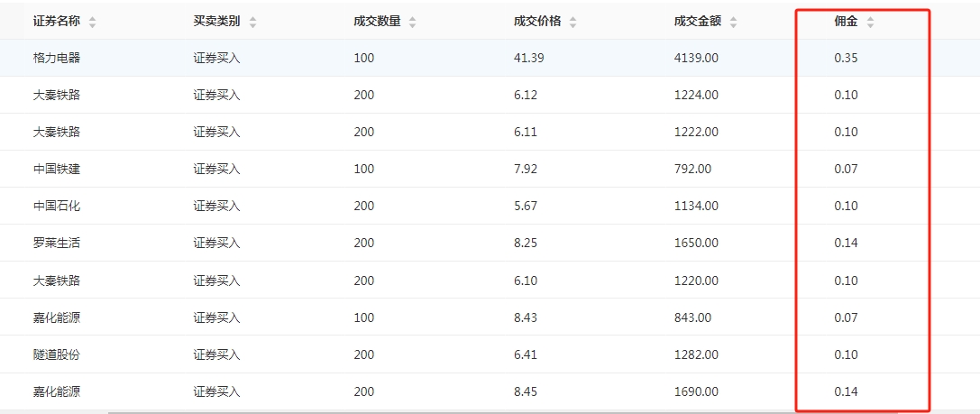Screen dimensions: 980x414
Task: Click the amount 792.00 cell
Action: pyautogui.click(x=693, y=169)
